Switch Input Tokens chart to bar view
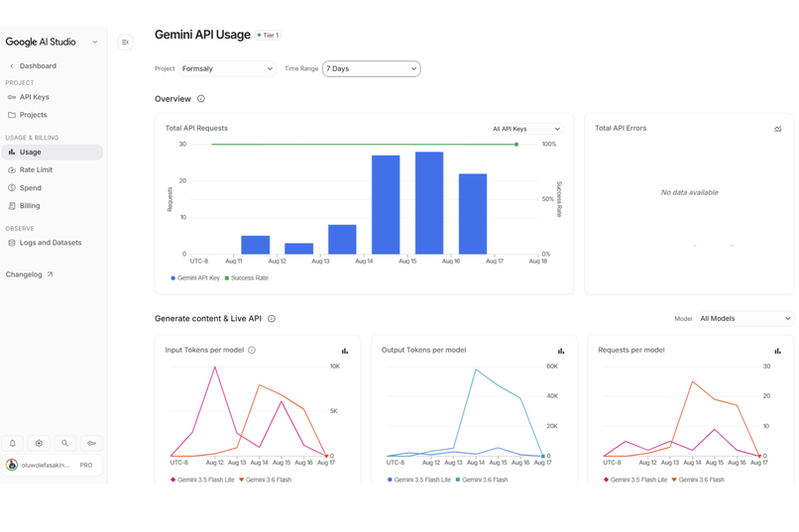The image size is (799, 532). tap(344, 351)
